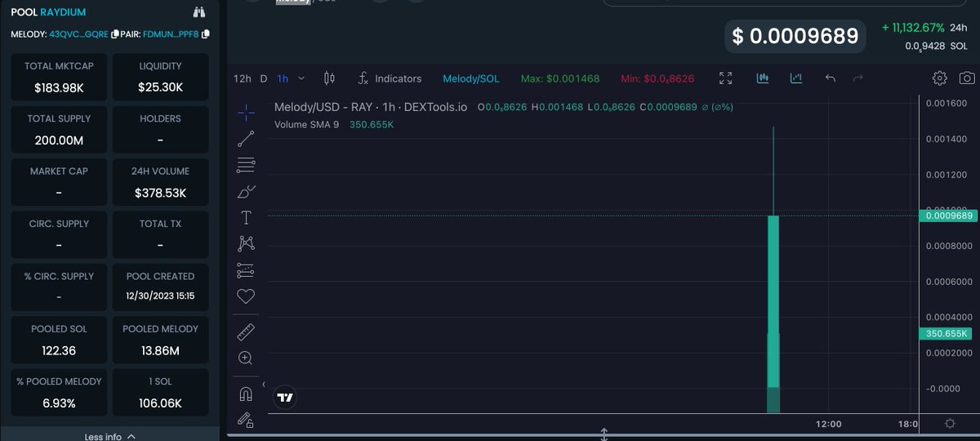
Task: Click the Pooled SOL 122.36 card
Action: tap(58, 340)
